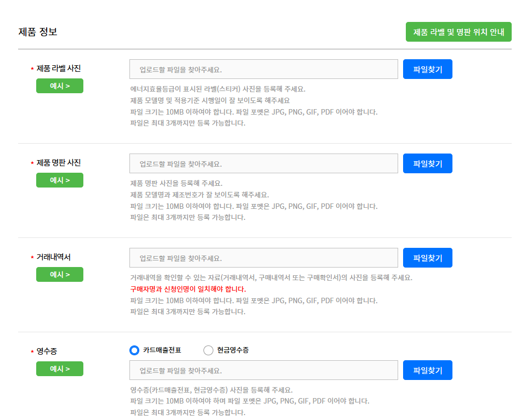
Task: Click the 영수증 upload file field
Action: click(x=264, y=371)
